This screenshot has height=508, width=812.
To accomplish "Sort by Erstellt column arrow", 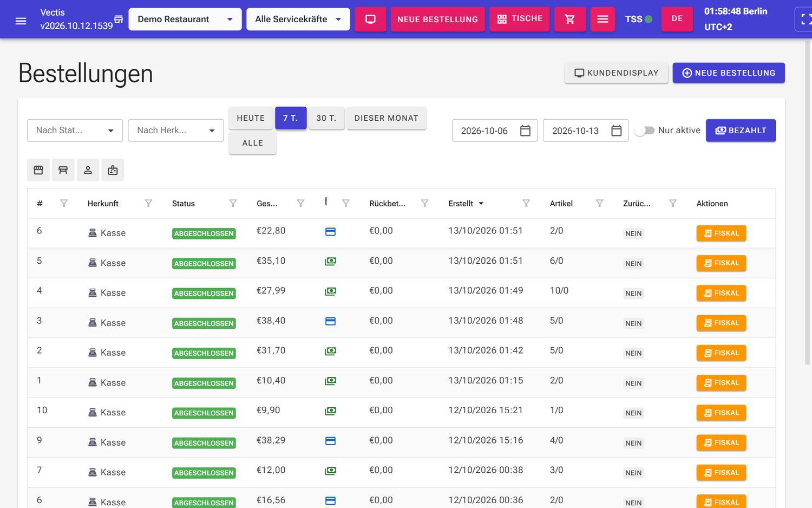I will coord(481,204).
